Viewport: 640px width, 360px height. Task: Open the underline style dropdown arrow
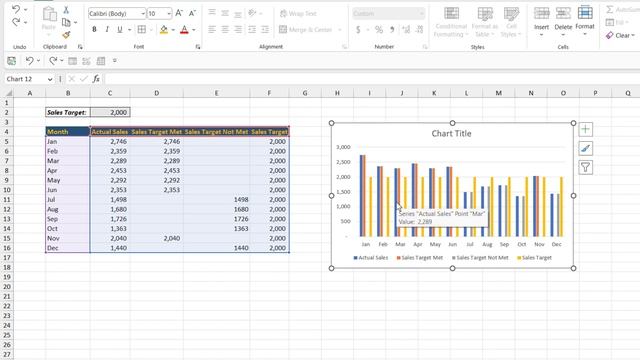(x=129, y=30)
